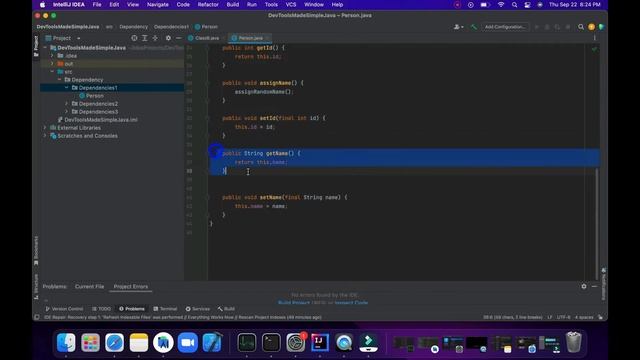Hide the Project tool window
This screenshot has width=640, height=360.
[178, 38]
